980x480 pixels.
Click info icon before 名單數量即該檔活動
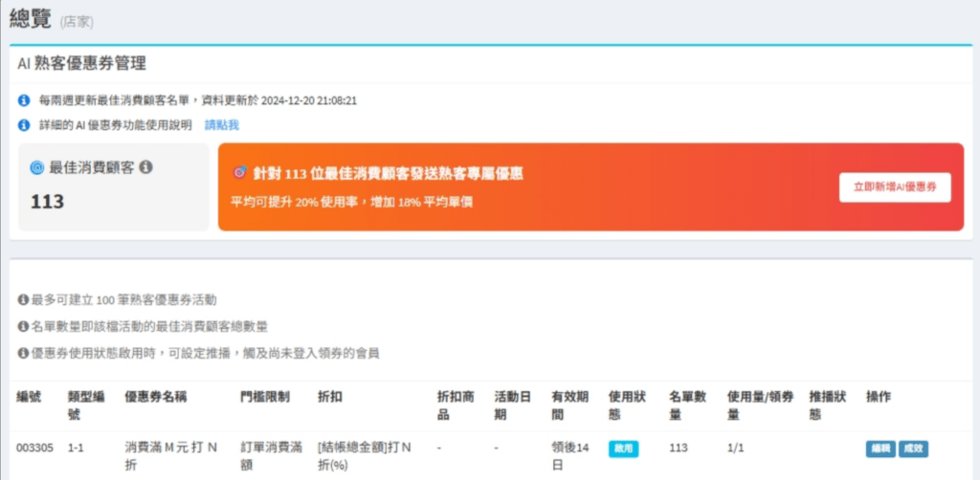tap(23, 326)
